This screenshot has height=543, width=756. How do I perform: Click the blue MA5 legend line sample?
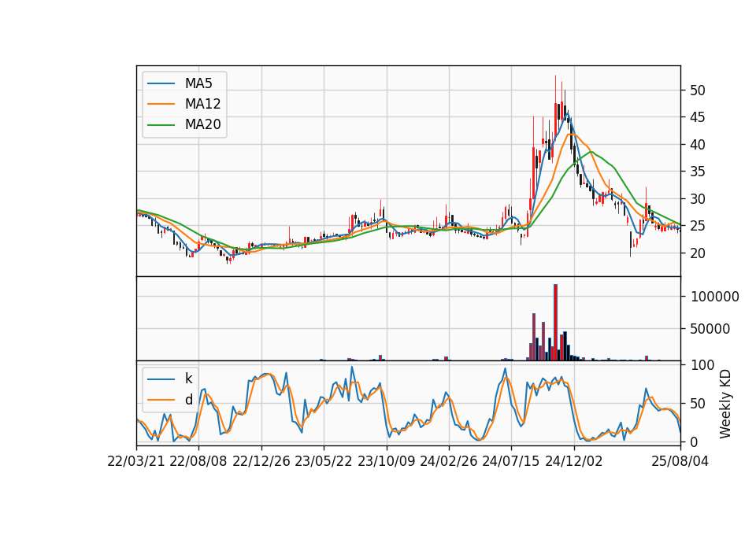click(x=161, y=83)
